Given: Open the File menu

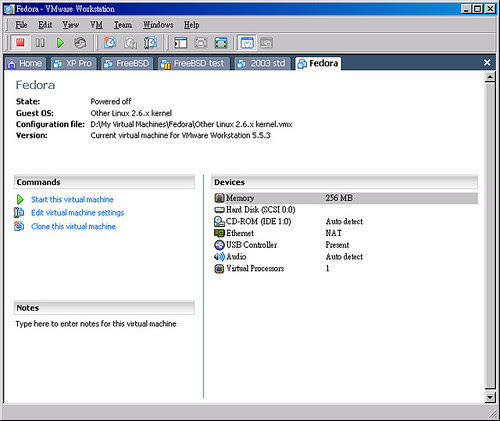Looking at the screenshot, I should 21,25.
